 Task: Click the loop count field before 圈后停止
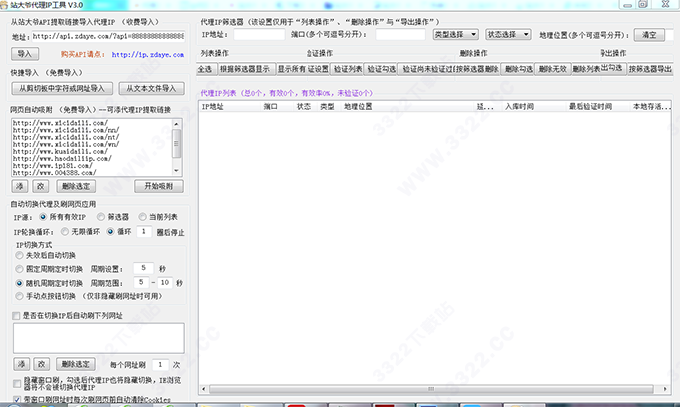pos(144,232)
